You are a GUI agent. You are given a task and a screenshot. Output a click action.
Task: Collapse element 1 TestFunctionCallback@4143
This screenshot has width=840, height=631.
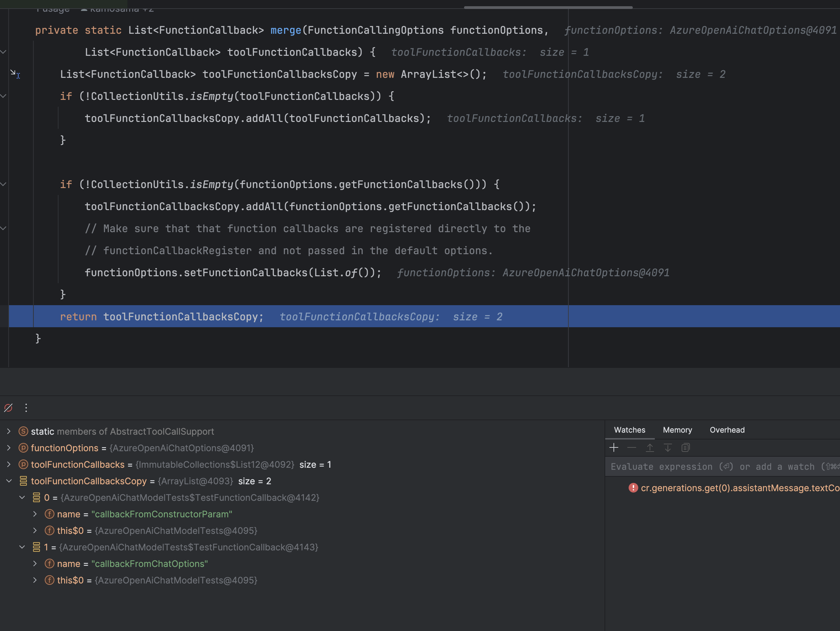click(x=22, y=547)
